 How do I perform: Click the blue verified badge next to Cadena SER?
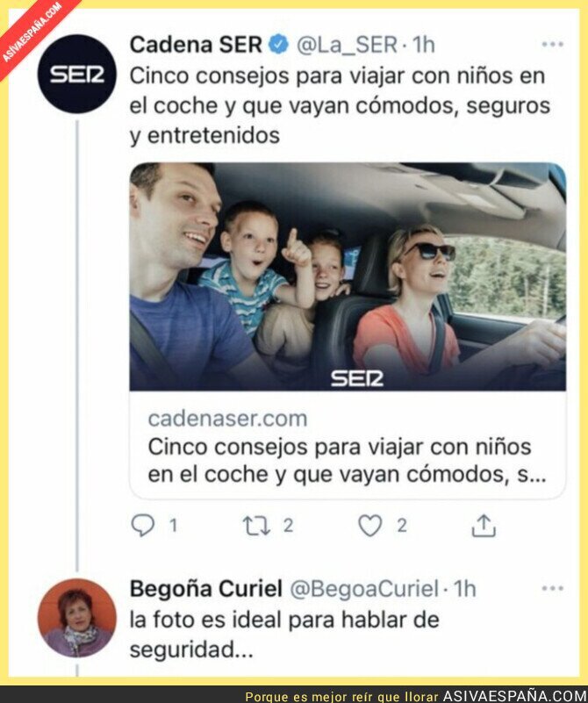278,45
